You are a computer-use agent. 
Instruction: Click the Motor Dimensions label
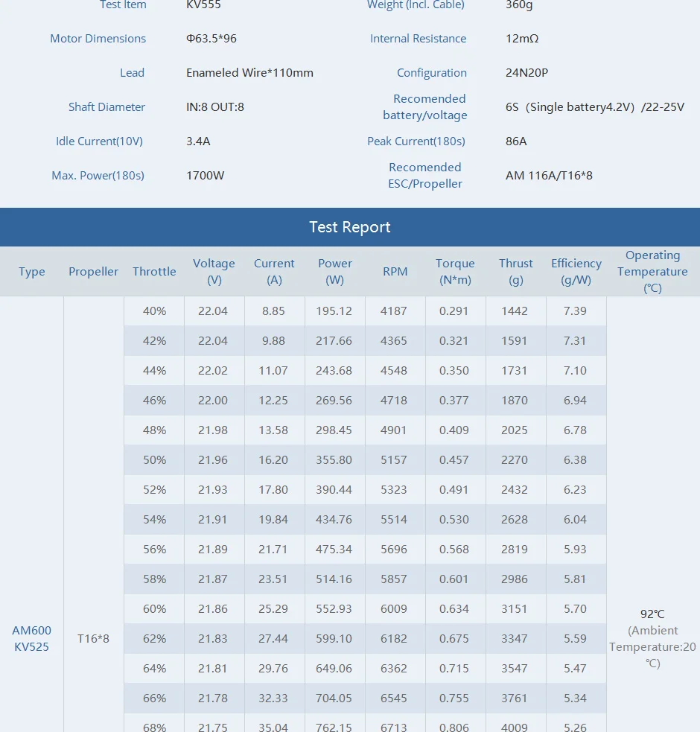98,38
